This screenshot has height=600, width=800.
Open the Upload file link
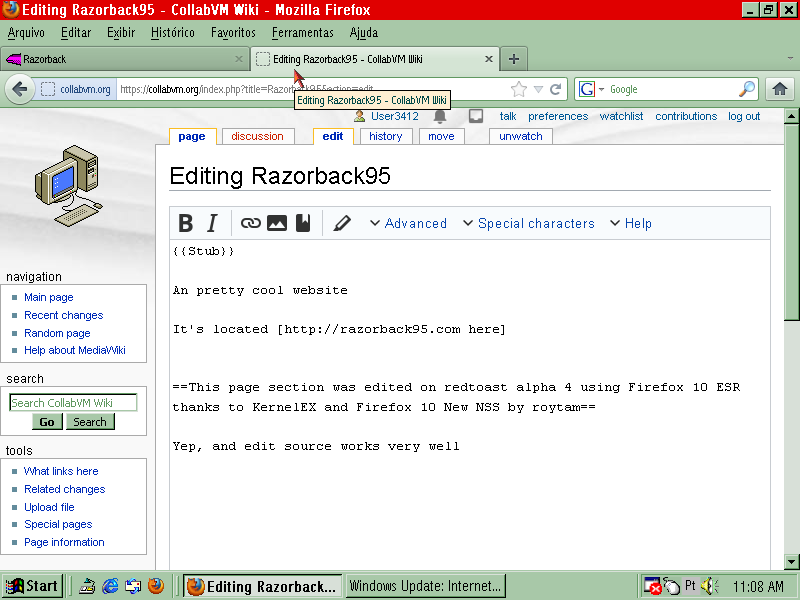[49, 507]
